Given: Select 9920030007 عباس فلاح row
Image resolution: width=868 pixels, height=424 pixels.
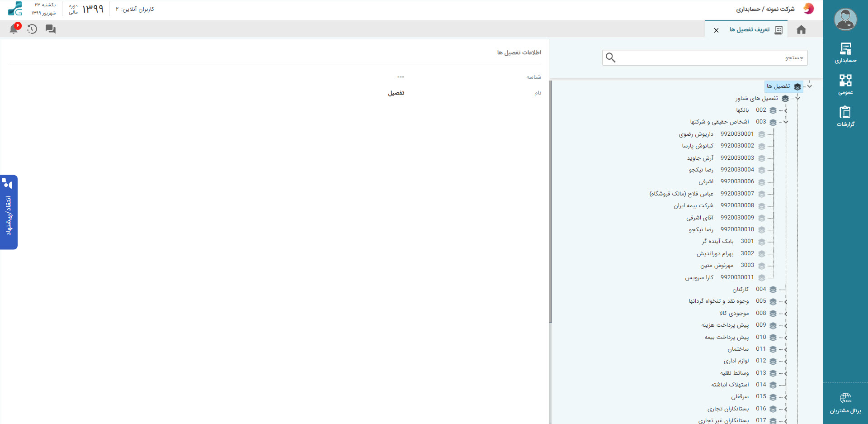Looking at the screenshot, I should click(708, 194).
